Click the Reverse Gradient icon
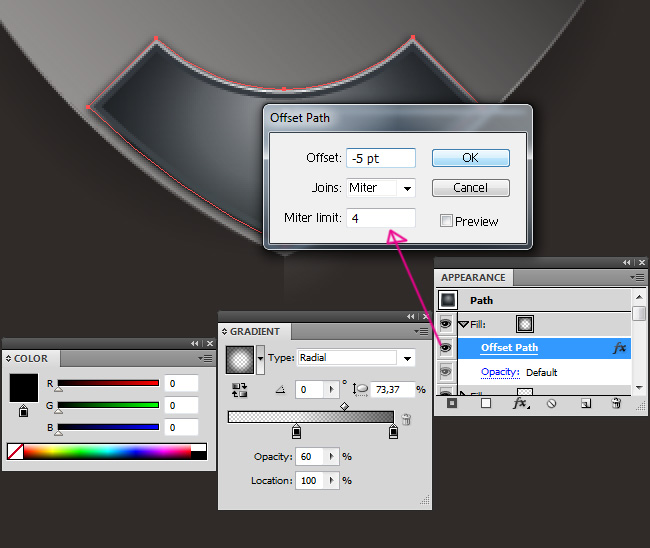 (239, 390)
